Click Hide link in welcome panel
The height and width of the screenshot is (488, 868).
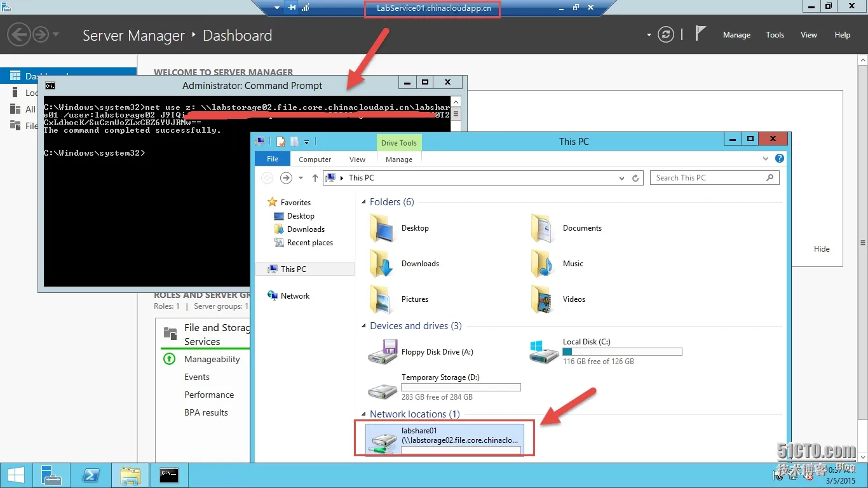coord(822,249)
